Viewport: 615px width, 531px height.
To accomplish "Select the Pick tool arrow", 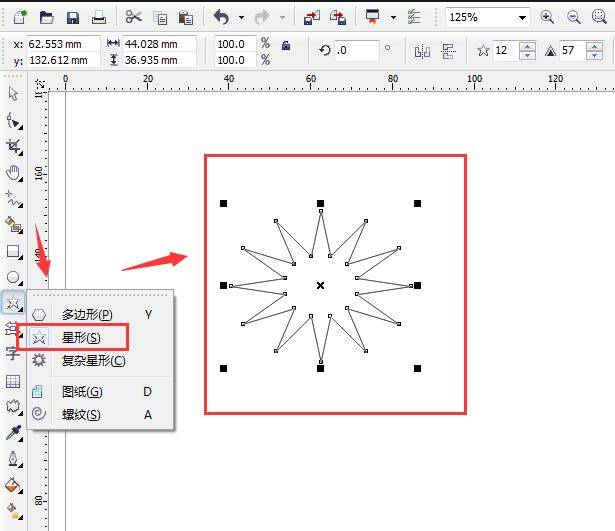I will 13,93.
